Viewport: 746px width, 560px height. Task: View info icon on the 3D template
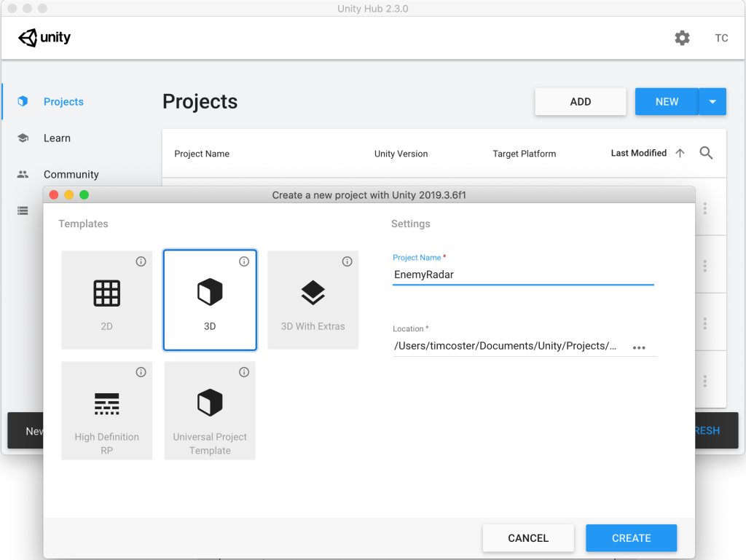pyautogui.click(x=244, y=261)
